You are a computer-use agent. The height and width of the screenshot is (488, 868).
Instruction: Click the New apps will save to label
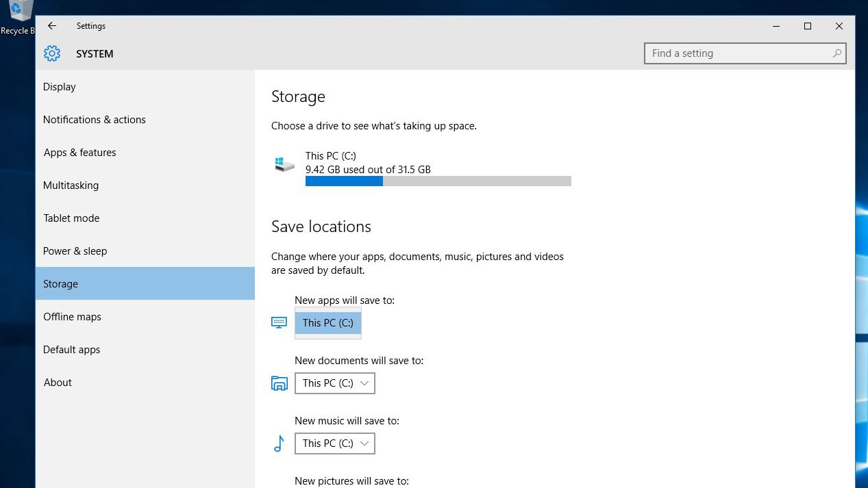click(345, 300)
